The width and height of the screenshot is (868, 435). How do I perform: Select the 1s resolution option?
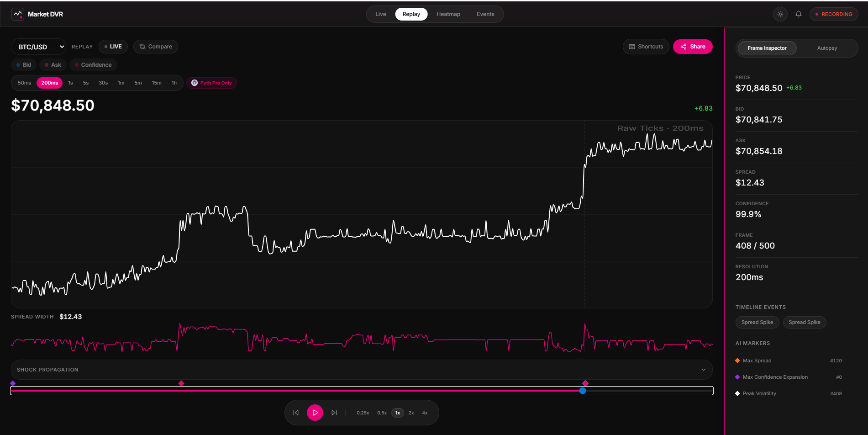(70, 83)
